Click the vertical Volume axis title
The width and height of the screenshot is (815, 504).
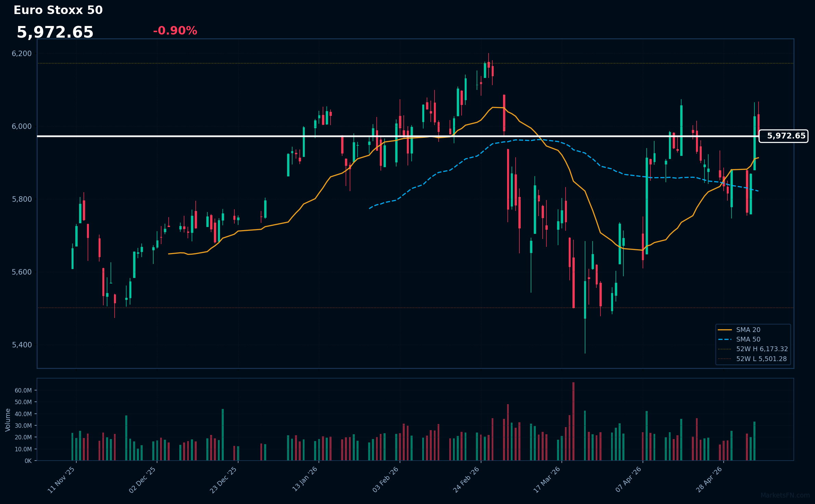click(x=8, y=420)
